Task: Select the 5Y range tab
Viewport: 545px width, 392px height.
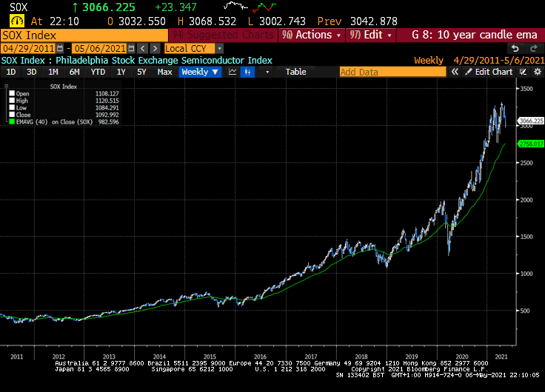Action: [141, 72]
